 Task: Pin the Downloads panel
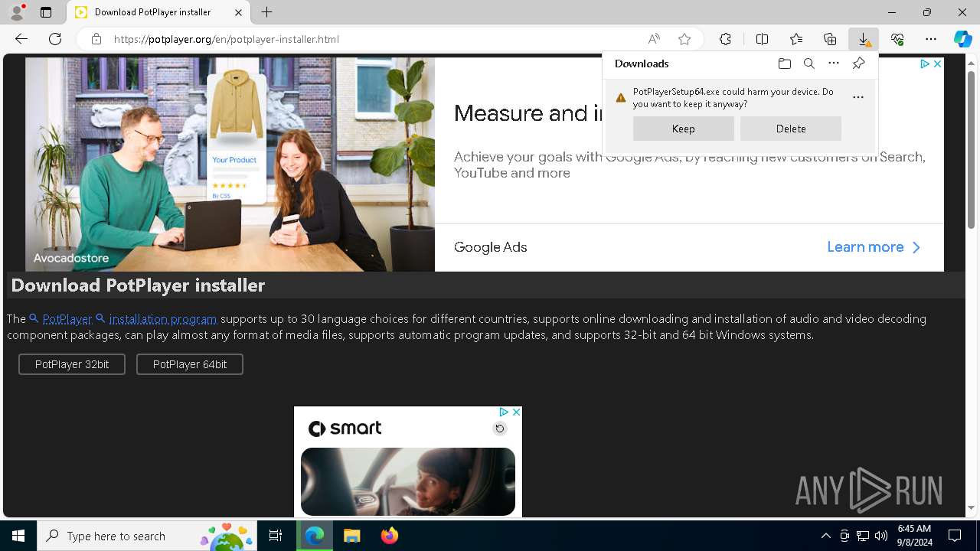858,64
